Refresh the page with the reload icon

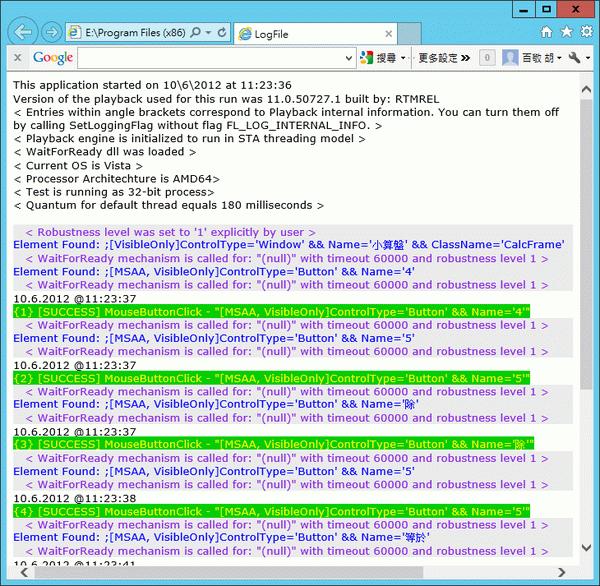pyautogui.click(x=222, y=33)
